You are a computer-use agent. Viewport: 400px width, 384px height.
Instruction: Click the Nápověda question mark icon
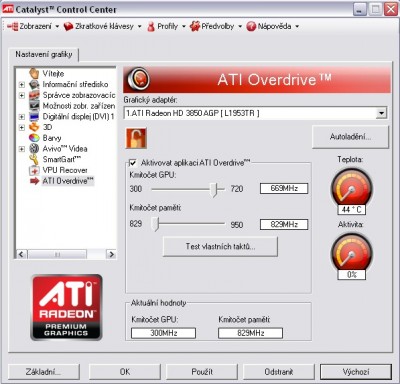[251, 26]
